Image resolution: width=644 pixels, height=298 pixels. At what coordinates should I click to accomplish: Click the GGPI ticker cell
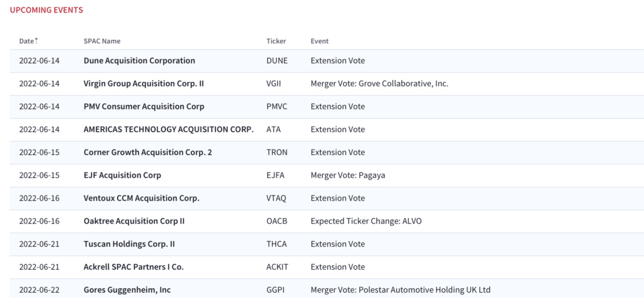pyautogui.click(x=275, y=290)
